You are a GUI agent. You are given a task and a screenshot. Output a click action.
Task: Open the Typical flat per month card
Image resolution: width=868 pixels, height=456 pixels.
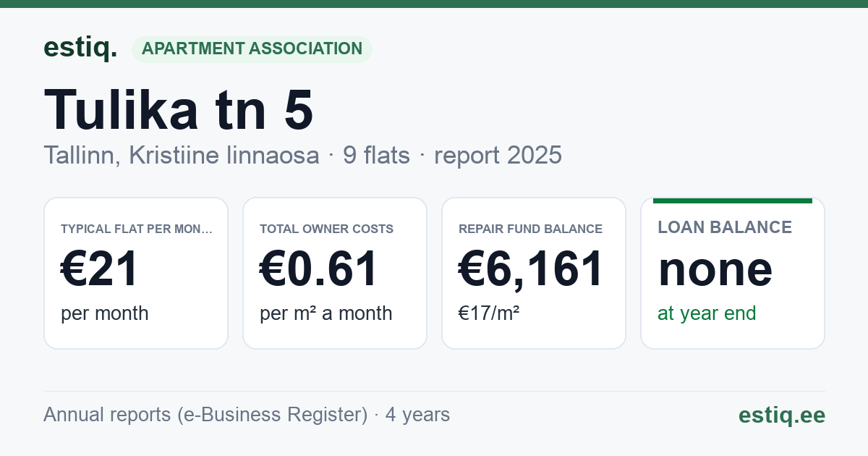point(136,273)
